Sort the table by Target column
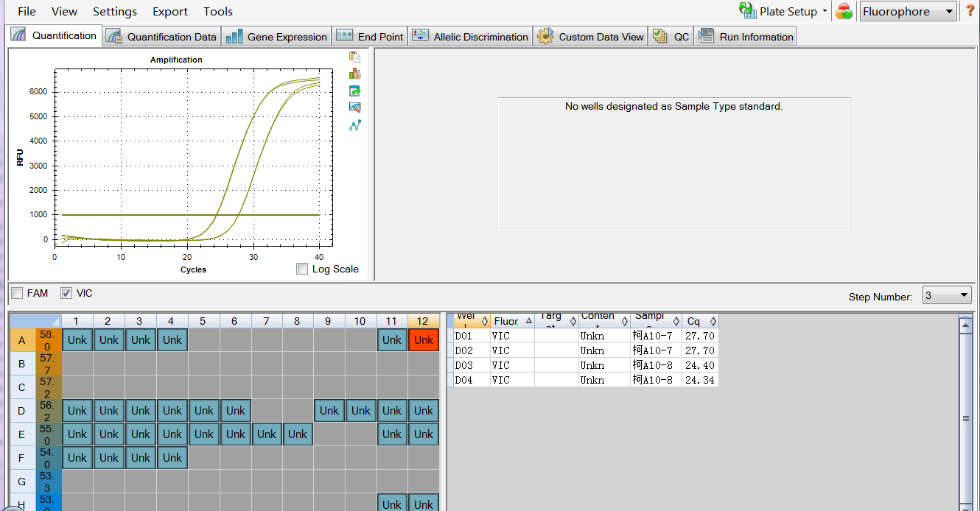Viewport: 980px width, 511px height. pos(556,321)
